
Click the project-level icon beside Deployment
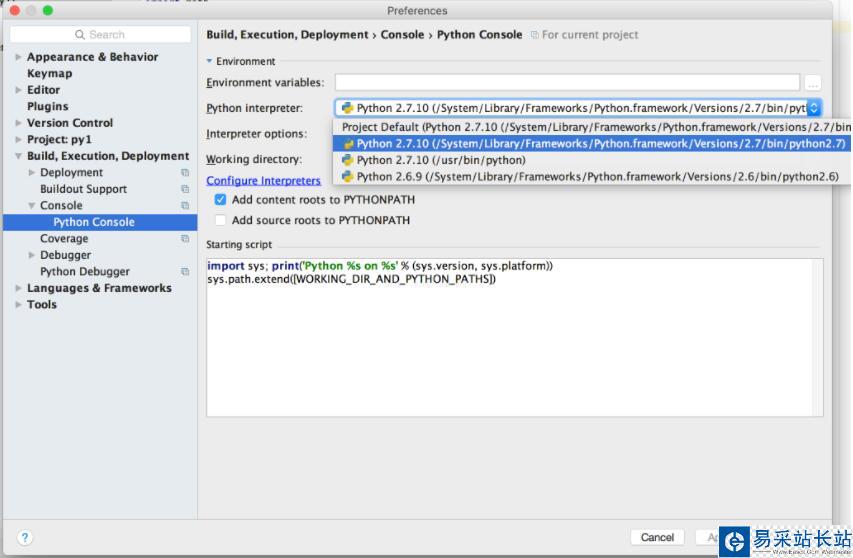pos(185,173)
